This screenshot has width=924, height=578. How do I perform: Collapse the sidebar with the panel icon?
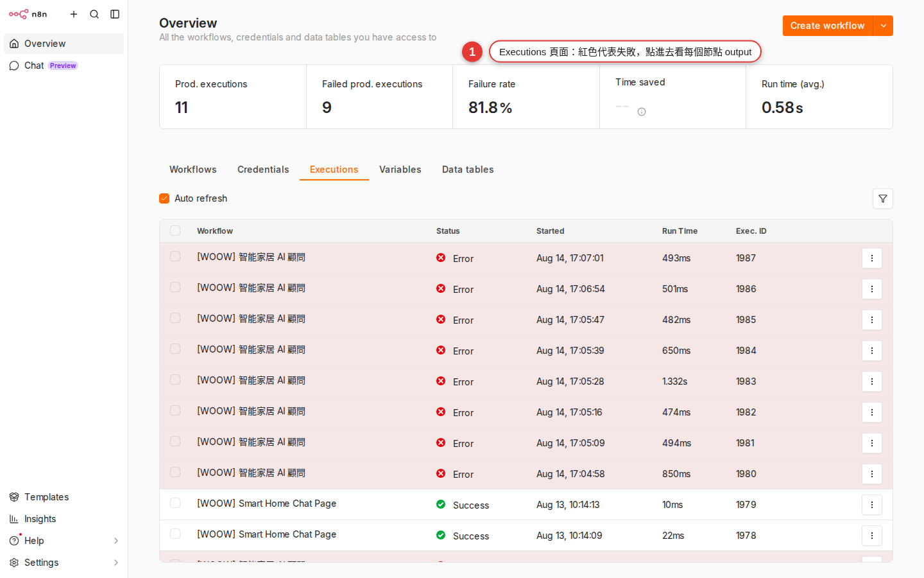pyautogui.click(x=115, y=14)
